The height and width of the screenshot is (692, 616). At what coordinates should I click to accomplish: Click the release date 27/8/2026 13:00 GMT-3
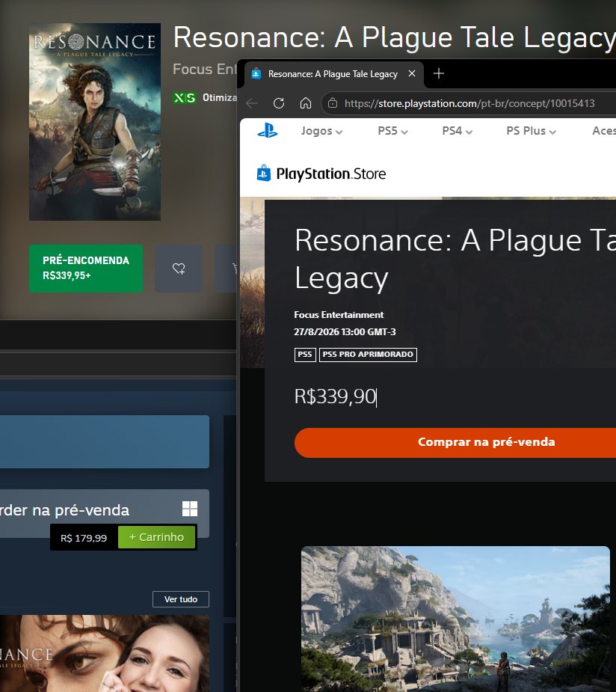tap(345, 332)
